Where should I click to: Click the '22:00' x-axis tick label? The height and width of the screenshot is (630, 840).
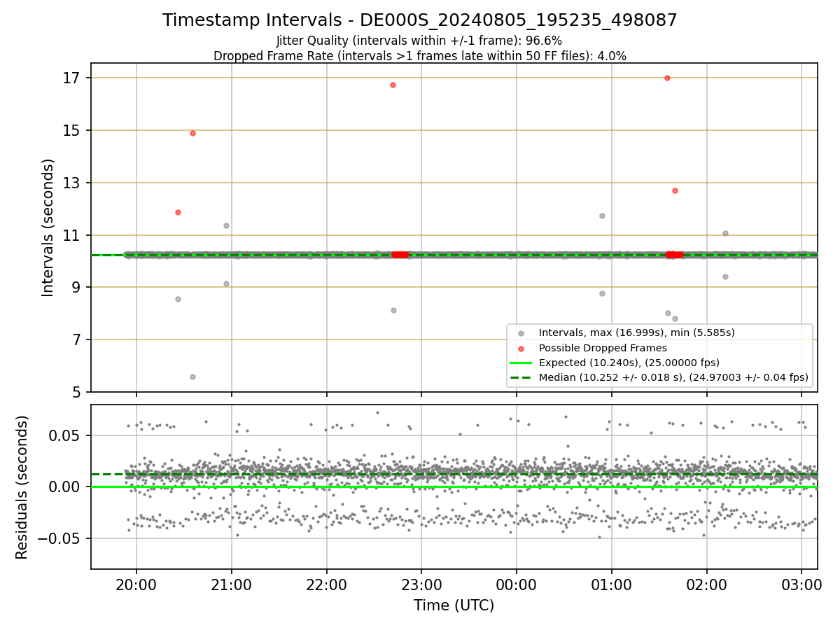326,584
